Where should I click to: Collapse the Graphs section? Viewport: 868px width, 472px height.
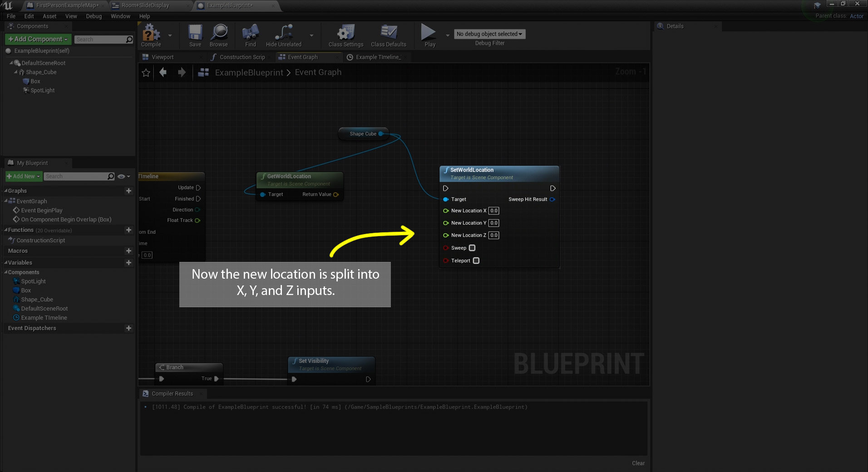pyautogui.click(x=6, y=191)
